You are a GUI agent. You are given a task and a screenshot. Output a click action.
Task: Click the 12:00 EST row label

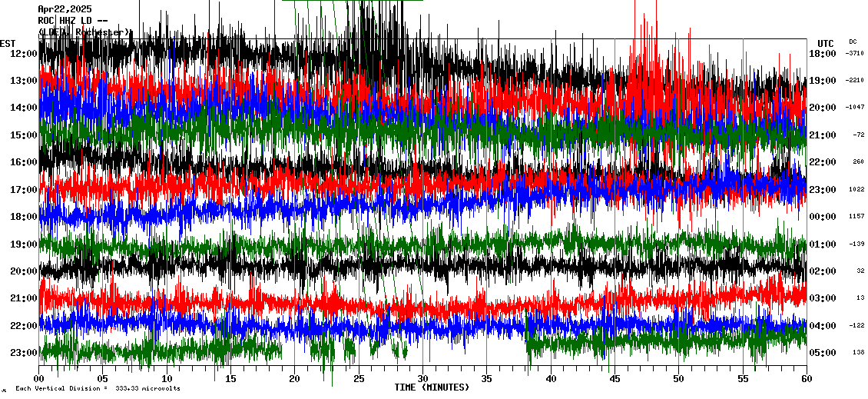pos(24,54)
